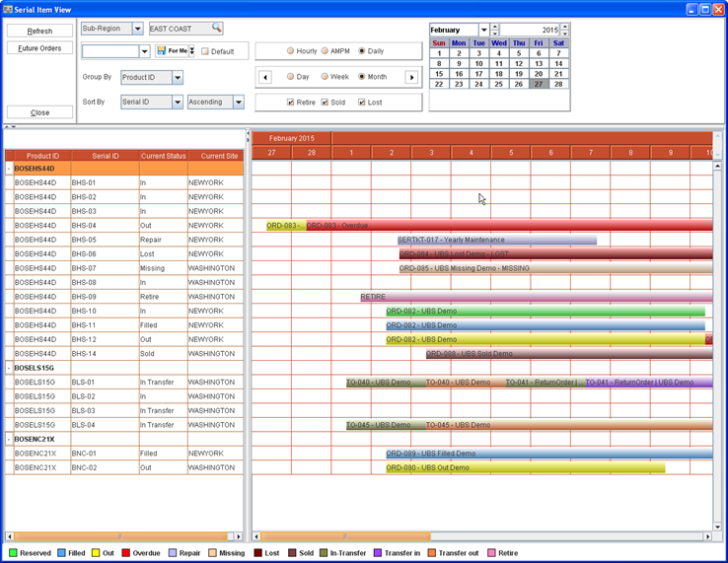Click the ORD-084 UBS Lost Demo bar
Screen dimensions: 728x563
pyautogui.click(x=555, y=254)
